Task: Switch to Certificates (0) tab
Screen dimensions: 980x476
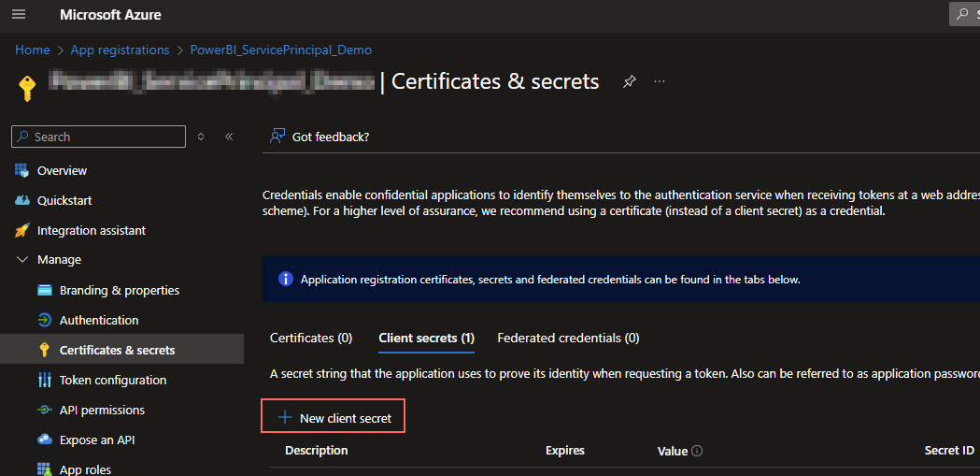Action: tap(311, 338)
